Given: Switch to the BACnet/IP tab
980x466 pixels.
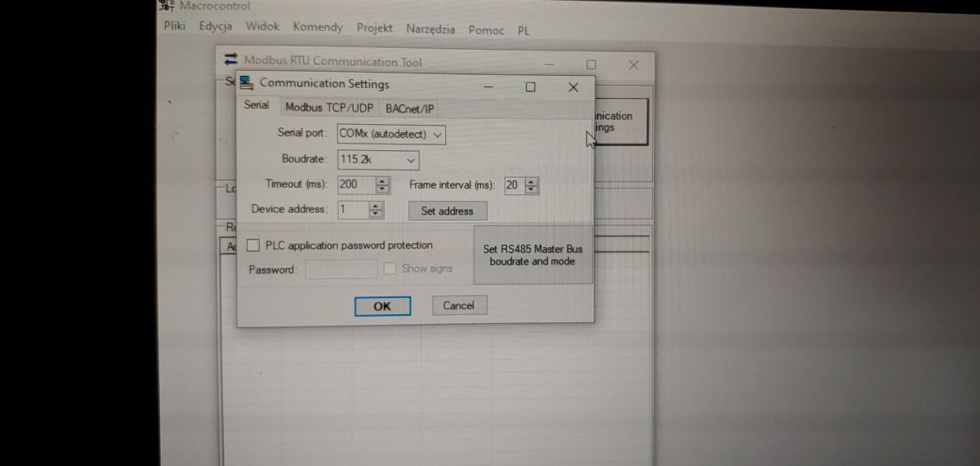Looking at the screenshot, I should pyautogui.click(x=409, y=109).
